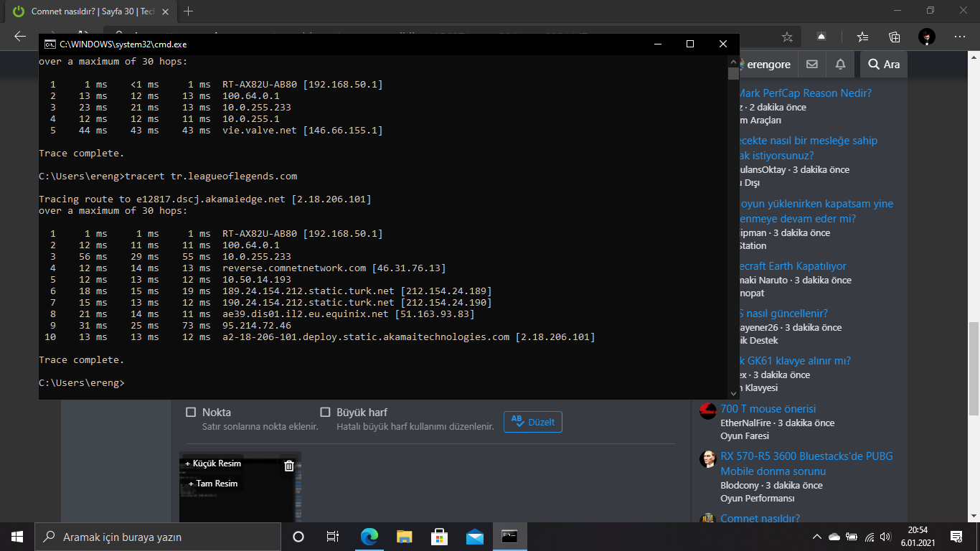Viewport: 980px width, 551px height.
Task: Open the Wi-Fi network tray icon
Action: 870,537
